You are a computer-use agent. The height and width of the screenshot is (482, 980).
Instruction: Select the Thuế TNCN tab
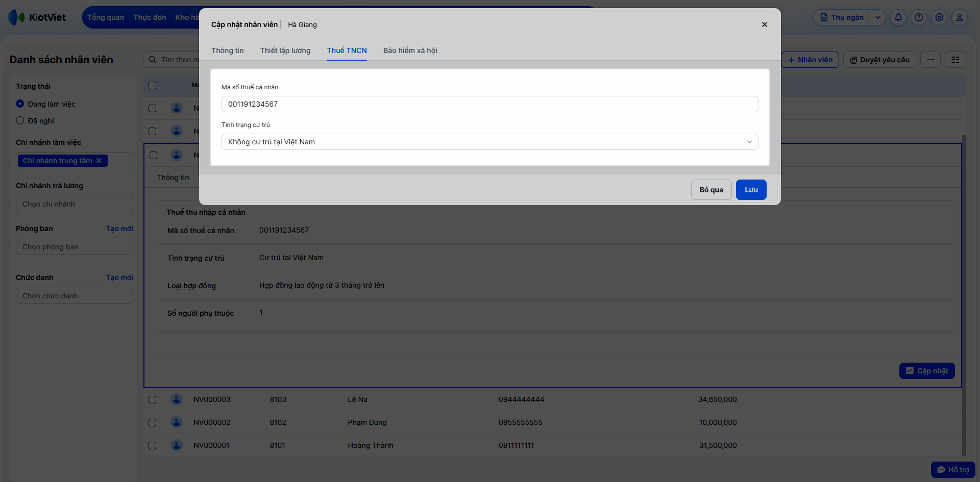point(347,50)
